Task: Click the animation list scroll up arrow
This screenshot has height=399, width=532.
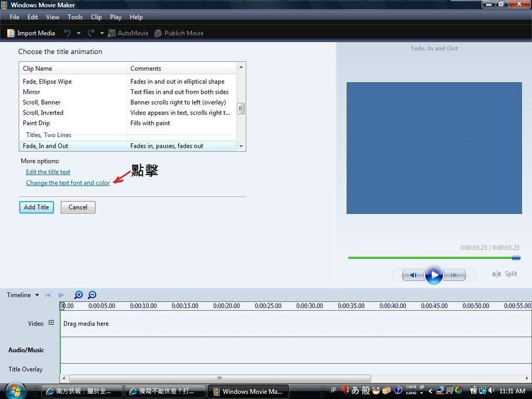Action: point(241,67)
